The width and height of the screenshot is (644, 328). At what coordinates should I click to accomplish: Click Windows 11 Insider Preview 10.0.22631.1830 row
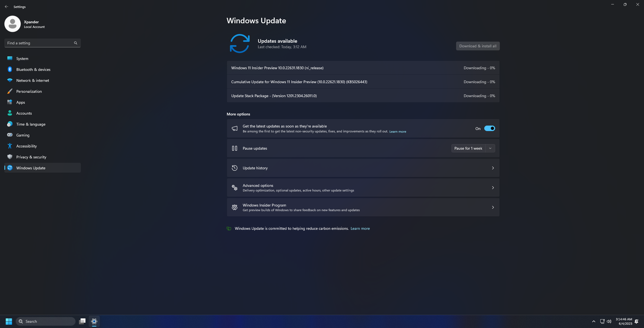click(363, 68)
